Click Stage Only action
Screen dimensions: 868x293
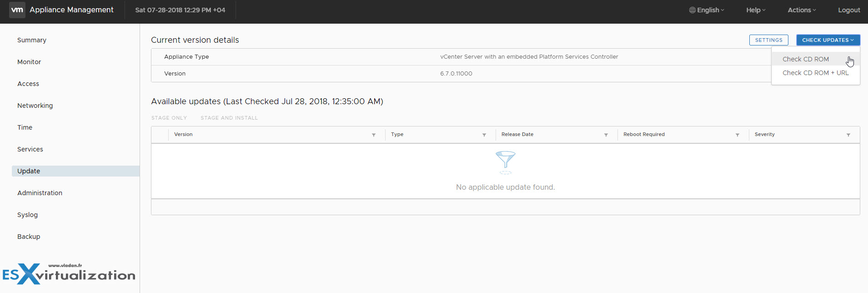169,118
